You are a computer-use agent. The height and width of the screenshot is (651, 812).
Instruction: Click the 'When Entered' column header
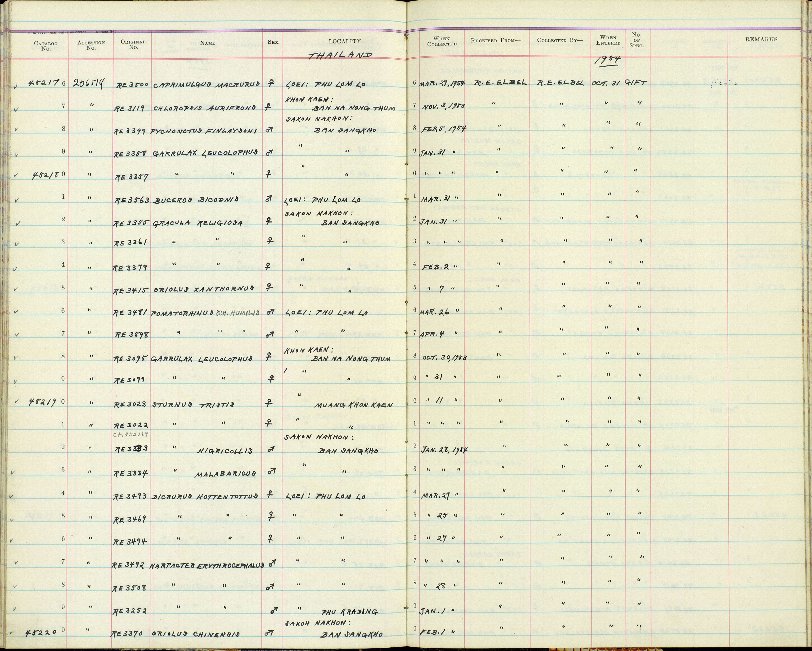coord(608,40)
